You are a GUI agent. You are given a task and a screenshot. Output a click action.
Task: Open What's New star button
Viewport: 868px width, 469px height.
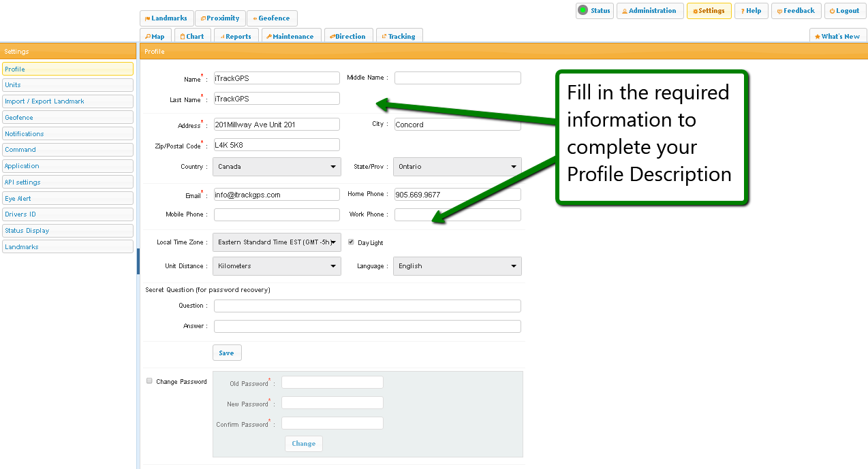coord(837,37)
